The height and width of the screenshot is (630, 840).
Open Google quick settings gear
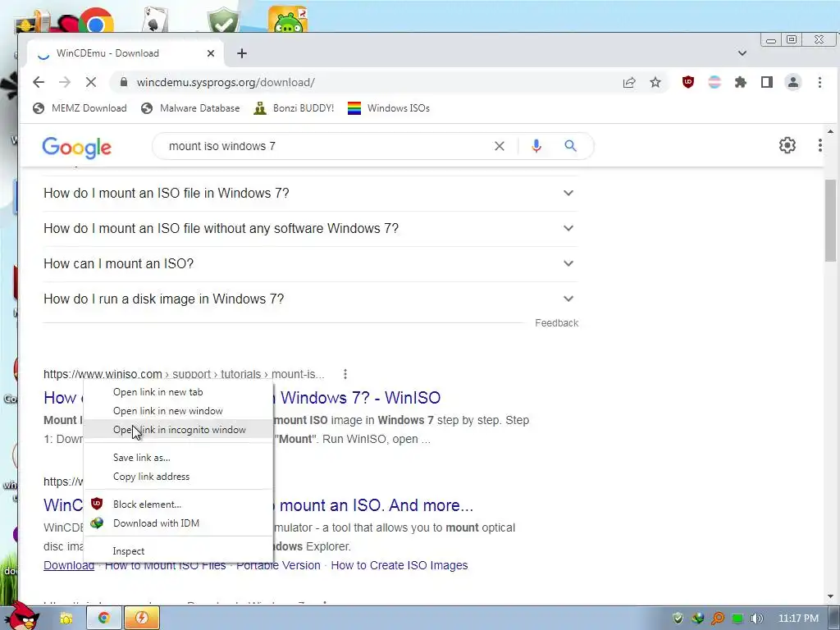click(787, 145)
